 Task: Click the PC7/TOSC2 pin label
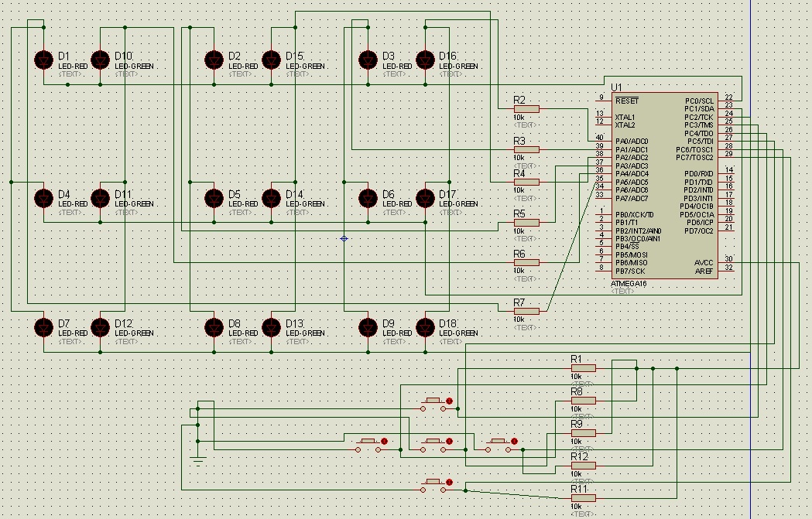(x=694, y=157)
